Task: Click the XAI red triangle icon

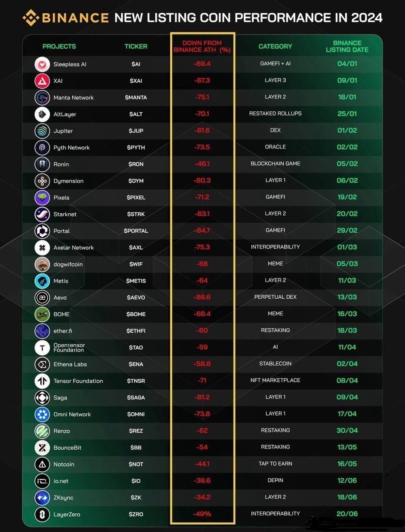Action: pos(42,81)
